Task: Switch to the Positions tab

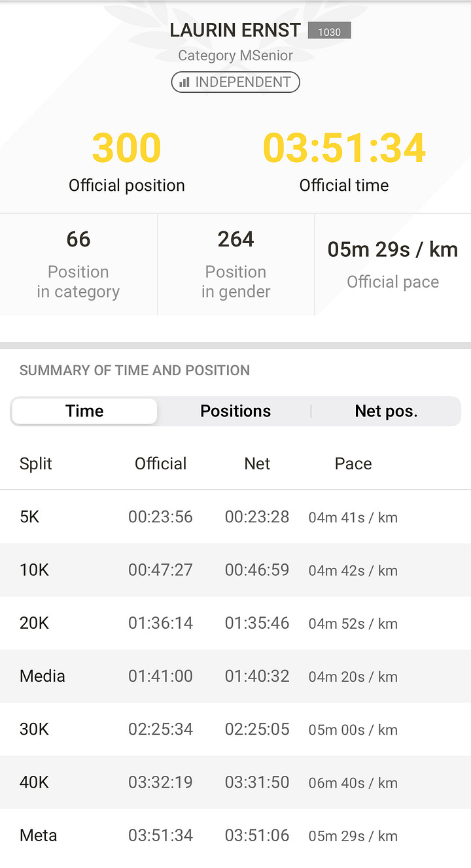Action: (x=235, y=411)
